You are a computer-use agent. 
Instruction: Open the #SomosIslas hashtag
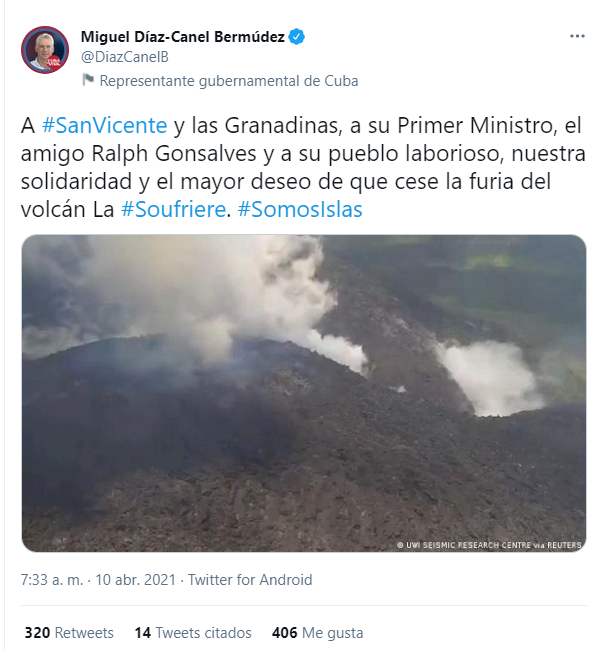(300, 209)
